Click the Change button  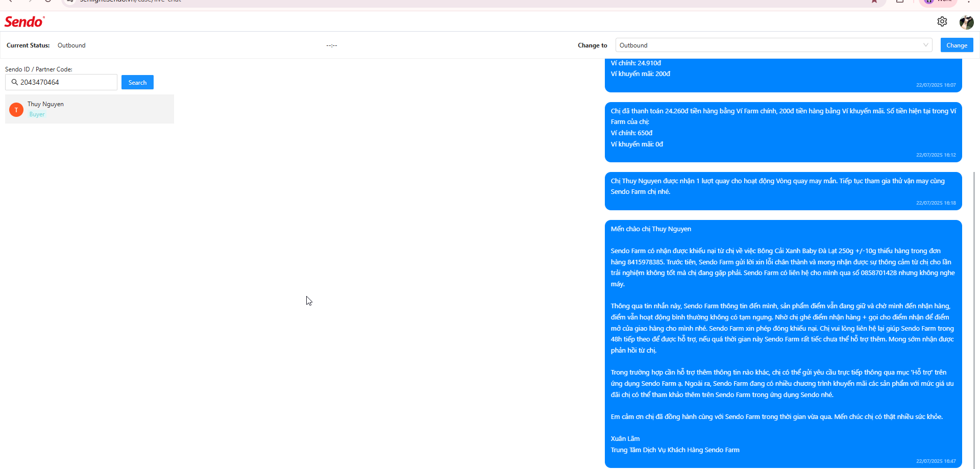(x=957, y=45)
